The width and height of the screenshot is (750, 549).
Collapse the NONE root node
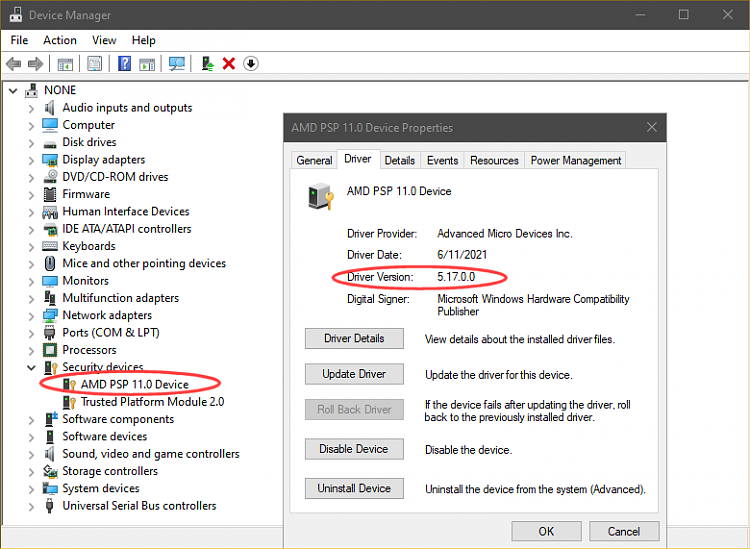pyautogui.click(x=13, y=90)
